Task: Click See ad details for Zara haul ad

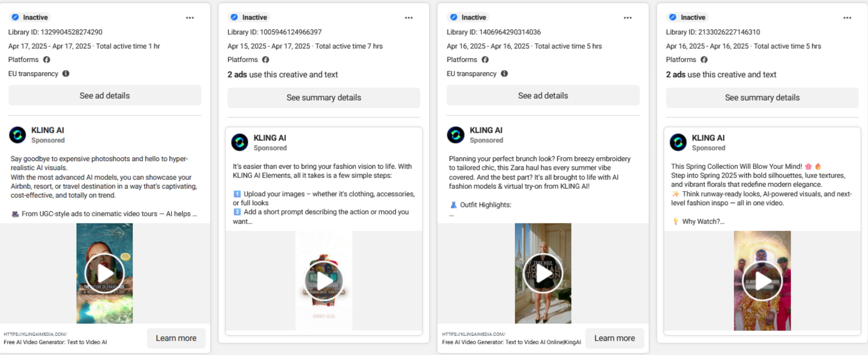Action: [x=543, y=96]
